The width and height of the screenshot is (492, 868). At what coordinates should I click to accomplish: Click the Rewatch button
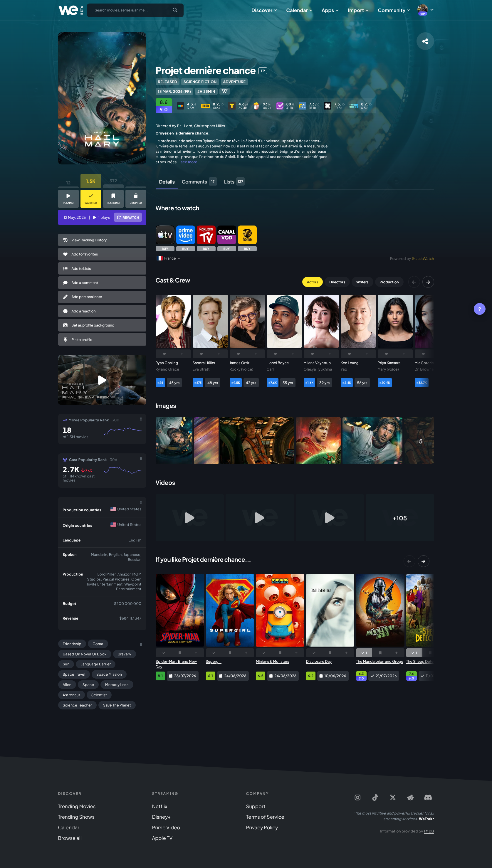[x=128, y=218]
